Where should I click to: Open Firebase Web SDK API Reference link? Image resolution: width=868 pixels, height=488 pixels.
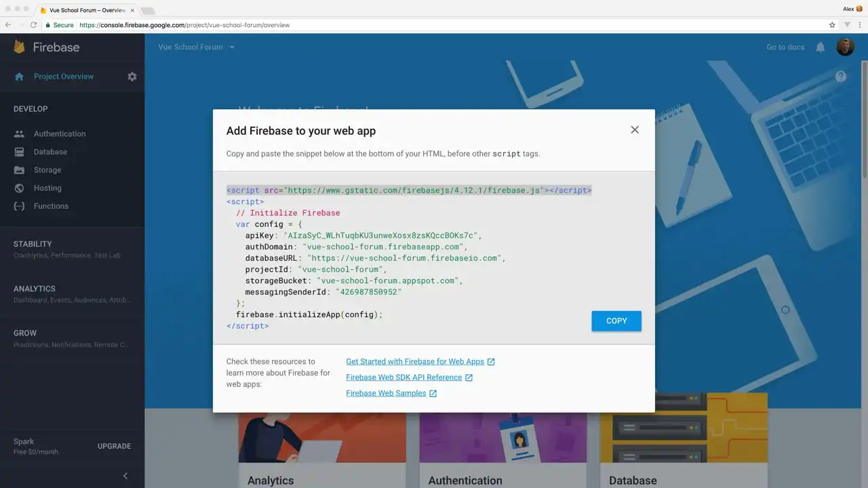pos(403,378)
